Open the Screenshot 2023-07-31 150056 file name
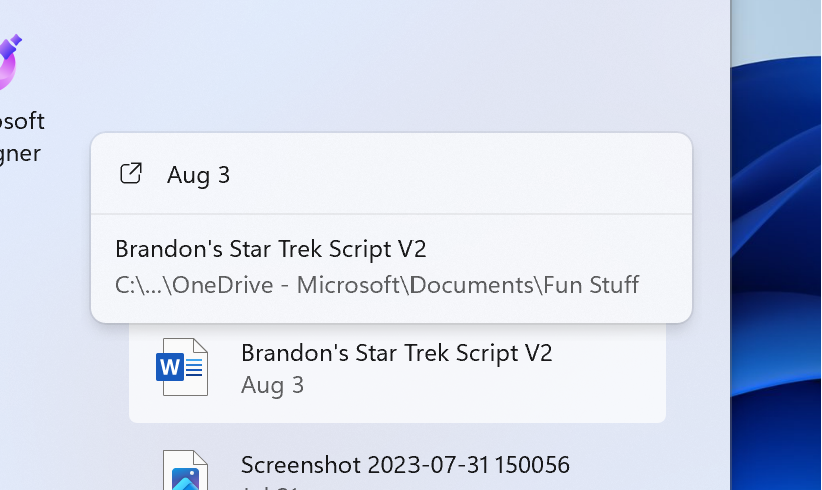Image resolution: width=822 pixels, height=490 pixels. tap(405, 465)
